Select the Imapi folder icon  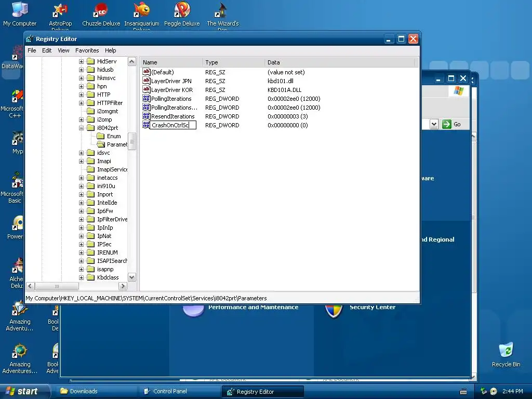coord(90,161)
